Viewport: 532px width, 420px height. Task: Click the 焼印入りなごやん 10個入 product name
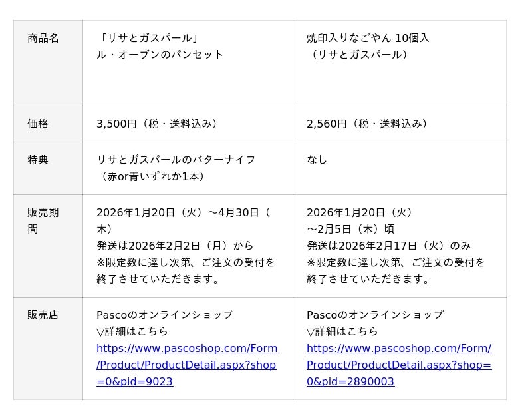(x=368, y=39)
